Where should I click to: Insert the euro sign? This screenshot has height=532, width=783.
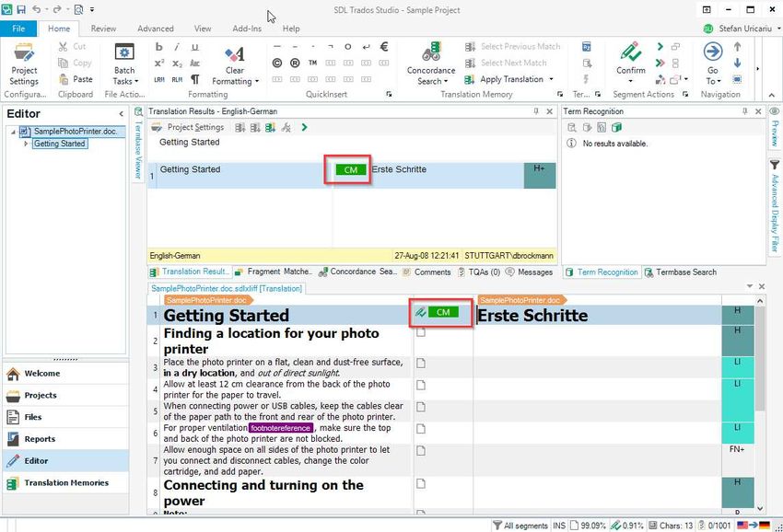click(x=384, y=46)
